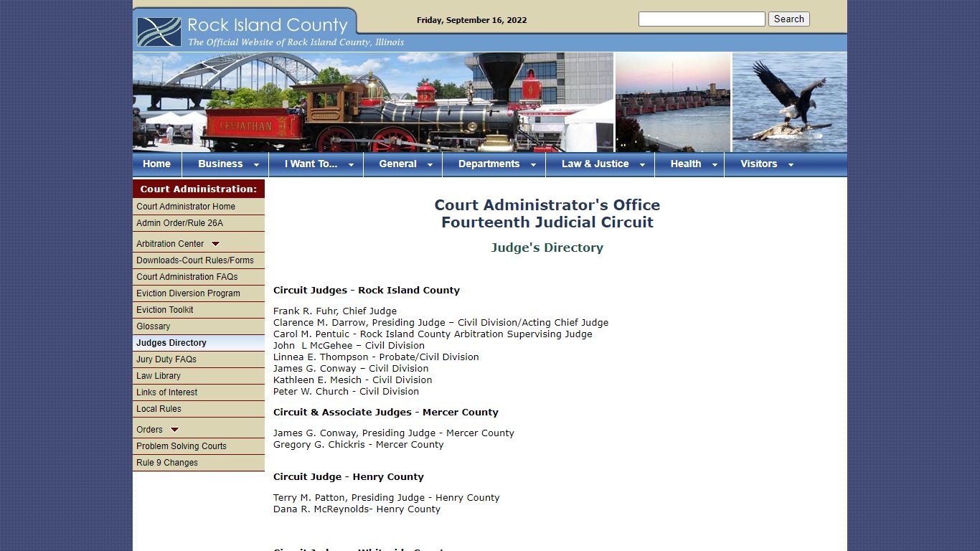Click the Rock Island County wave logo
The image size is (980, 551).
(x=159, y=32)
